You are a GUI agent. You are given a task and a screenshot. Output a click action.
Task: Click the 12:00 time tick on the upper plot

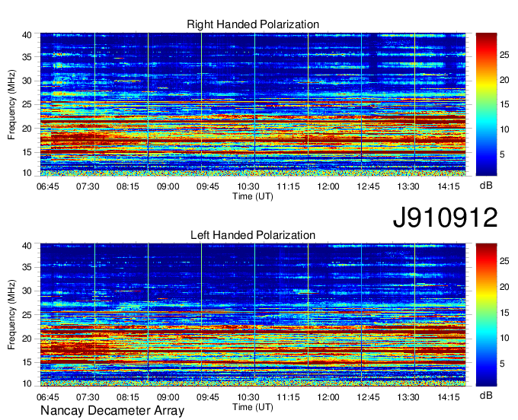pos(328,186)
